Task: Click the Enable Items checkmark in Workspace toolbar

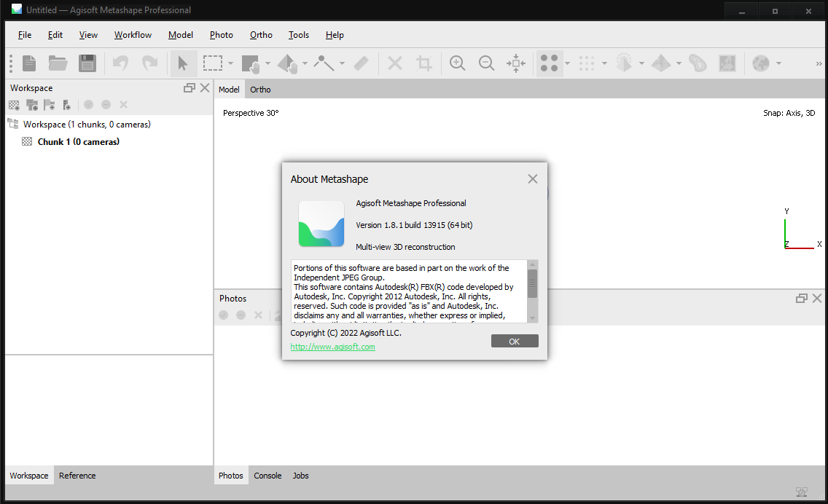Action: [89, 105]
